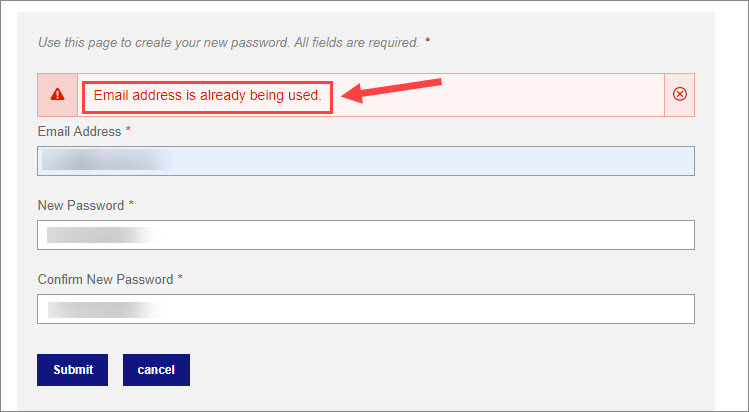The height and width of the screenshot is (412, 749).
Task: Dismiss the error banner with circled X
Action: click(680, 94)
